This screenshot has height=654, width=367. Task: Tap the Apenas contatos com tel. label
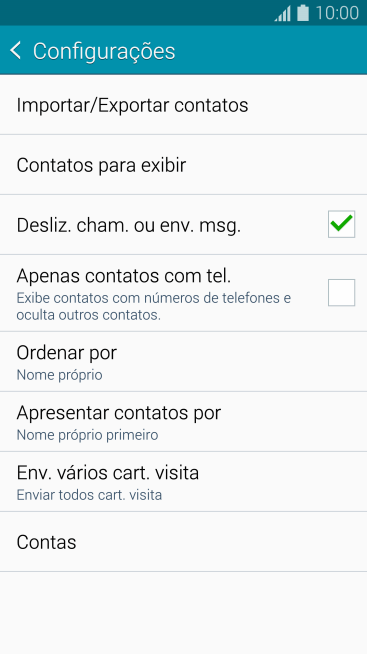(x=123, y=276)
